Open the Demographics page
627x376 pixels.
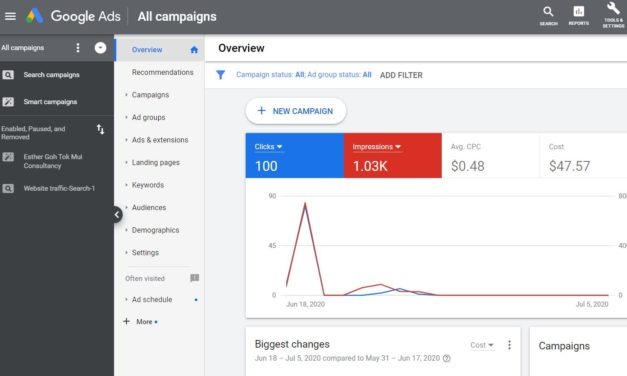(x=155, y=230)
